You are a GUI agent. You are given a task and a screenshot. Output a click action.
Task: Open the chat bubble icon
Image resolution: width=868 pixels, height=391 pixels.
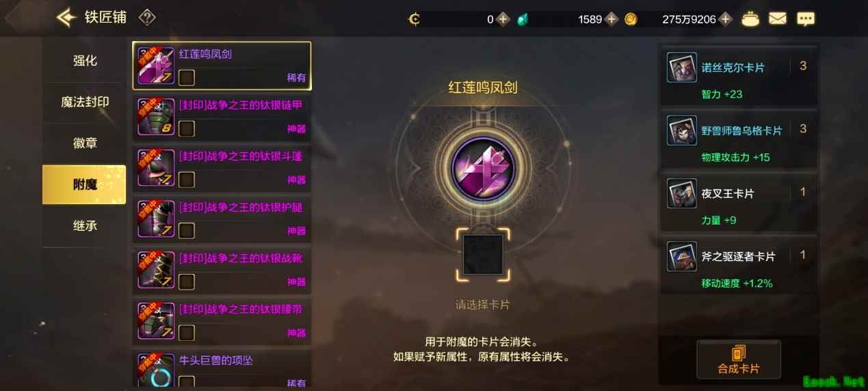[806, 19]
